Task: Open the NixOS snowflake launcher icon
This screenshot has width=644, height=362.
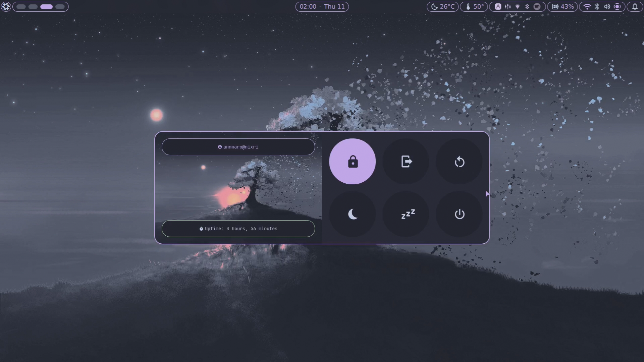Action: 6,6
